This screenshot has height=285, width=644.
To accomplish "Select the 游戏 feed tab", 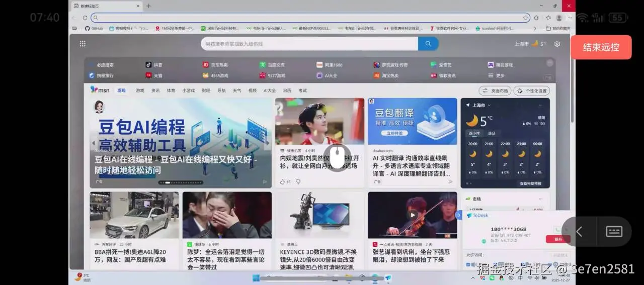I will 140,90.
